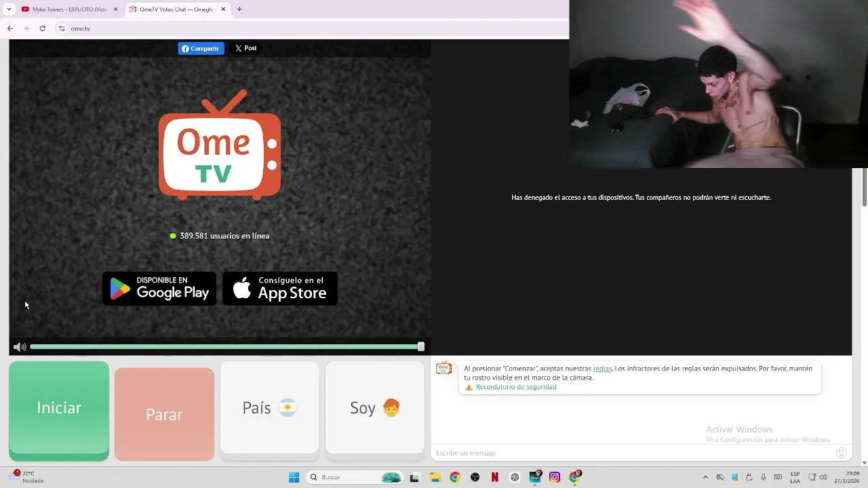Open Netflix from the taskbar

495,478
